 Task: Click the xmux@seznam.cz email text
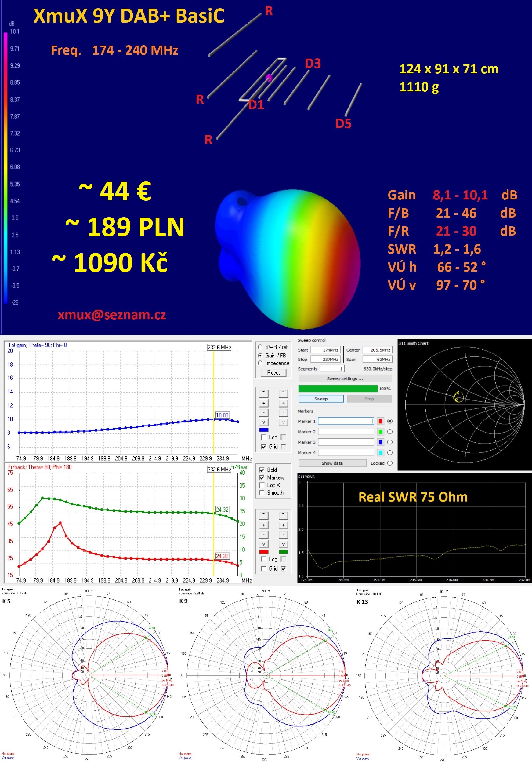[112, 315]
